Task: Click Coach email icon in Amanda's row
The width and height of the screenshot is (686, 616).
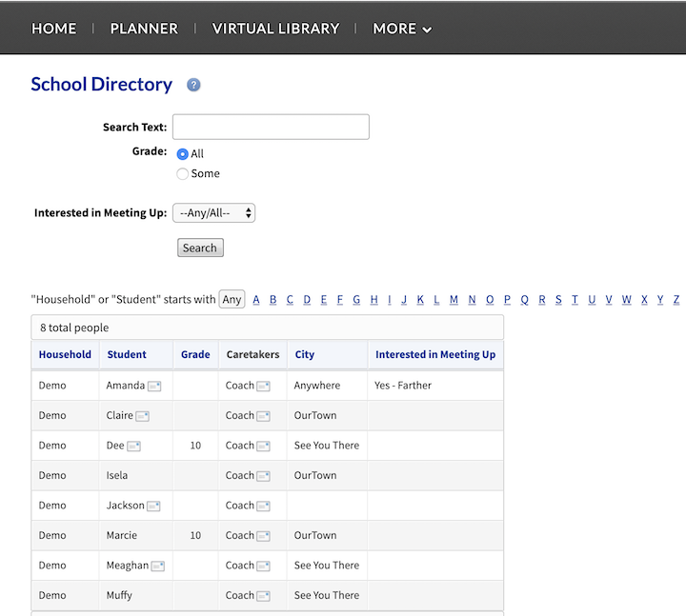Action: [x=264, y=387]
